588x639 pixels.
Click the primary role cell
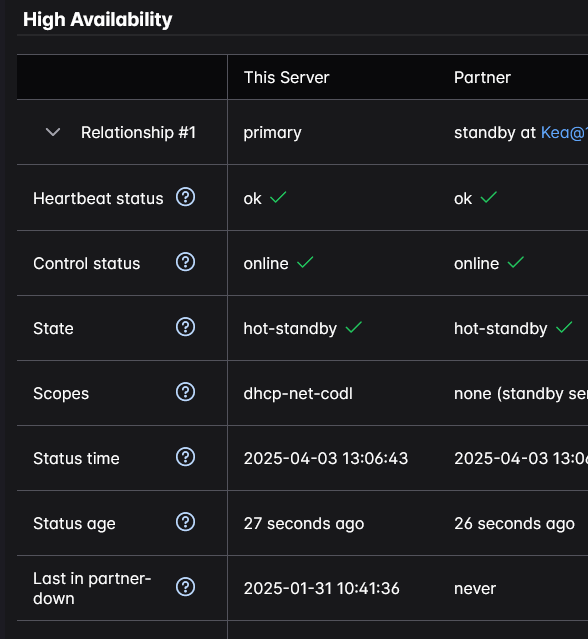(x=272, y=133)
